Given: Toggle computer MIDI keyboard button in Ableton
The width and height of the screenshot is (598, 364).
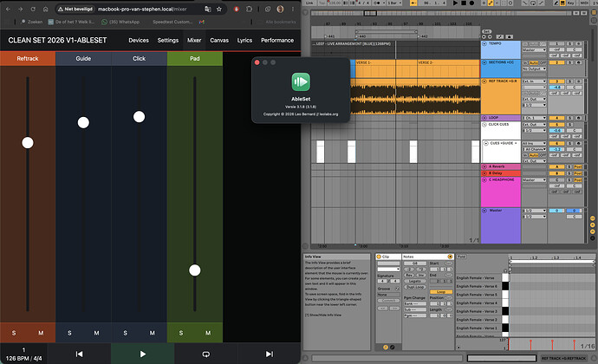Looking at the screenshot, I should tap(563, 3).
